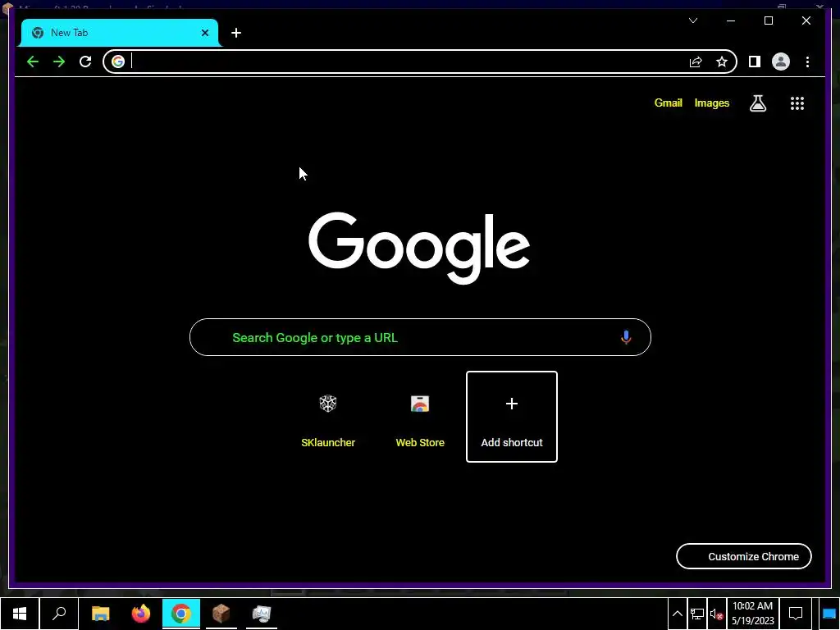The height and width of the screenshot is (630, 840).
Task: Share this page via the share icon
Action: point(696,62)
